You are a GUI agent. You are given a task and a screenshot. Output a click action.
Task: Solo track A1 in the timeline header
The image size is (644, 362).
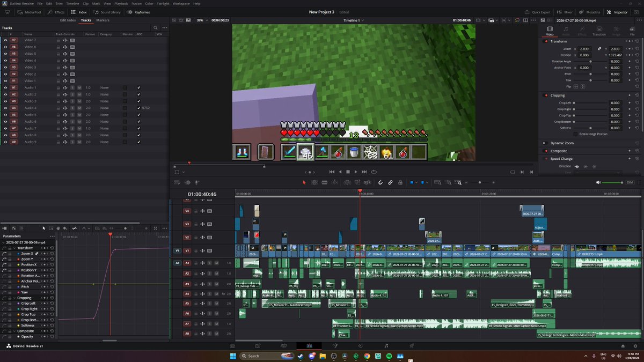(x=210, y=263)
